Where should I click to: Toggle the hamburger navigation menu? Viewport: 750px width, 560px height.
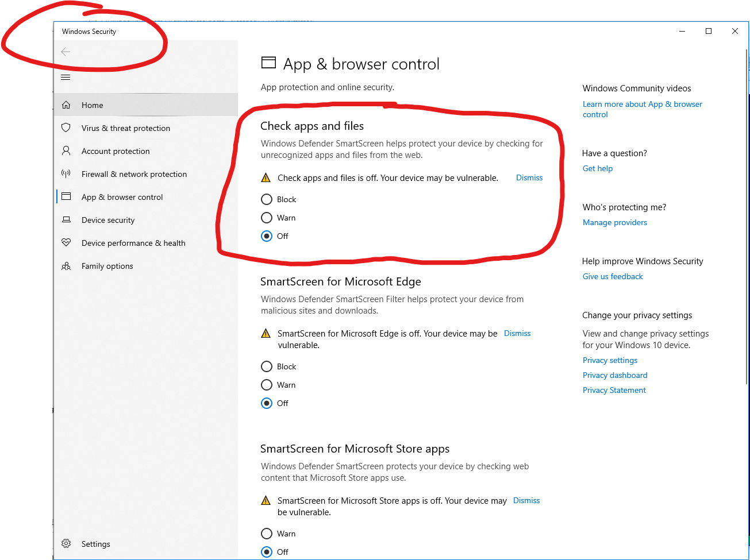[66, 78]
